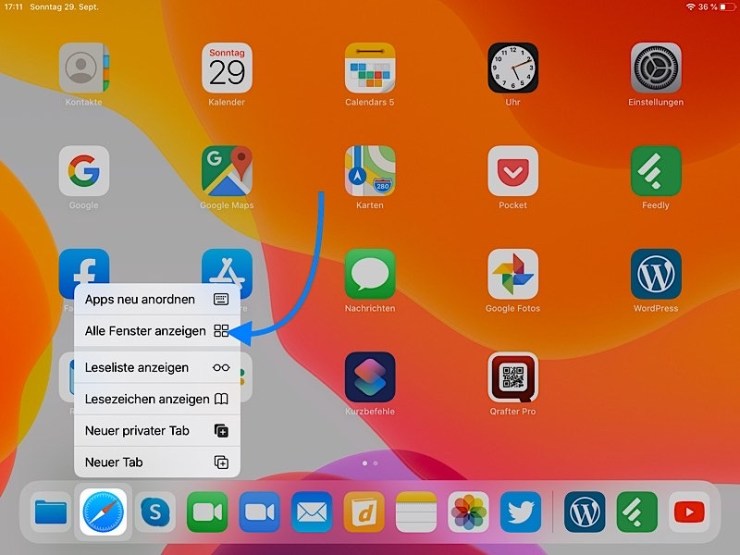This screenshot has width=740, height=555.
Task: Launch Twitter from the dock
Action: tap(520, 512)
